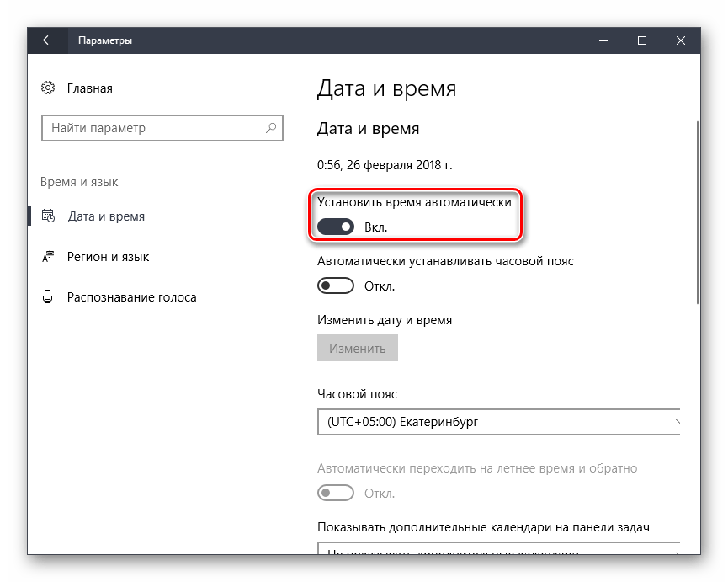Open the additional calendars dropdown
This screenshot has height=582, width=728.
point(497,551)
